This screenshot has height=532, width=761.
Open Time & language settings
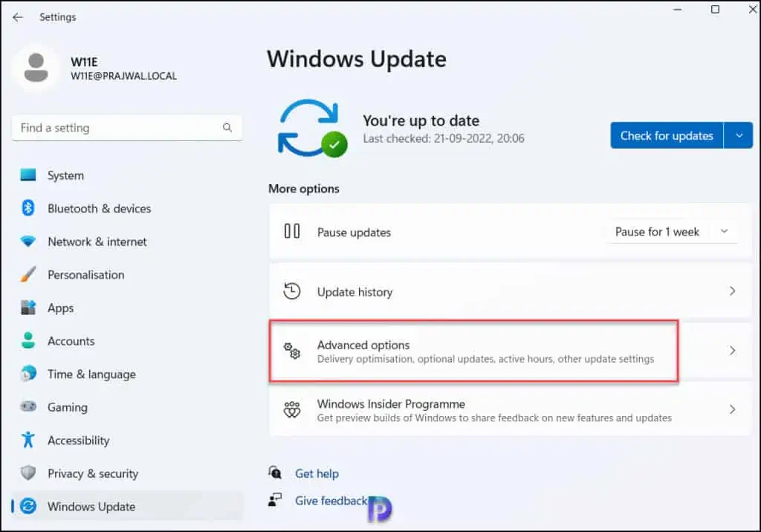pyautogui.click(x=126, y=374)
